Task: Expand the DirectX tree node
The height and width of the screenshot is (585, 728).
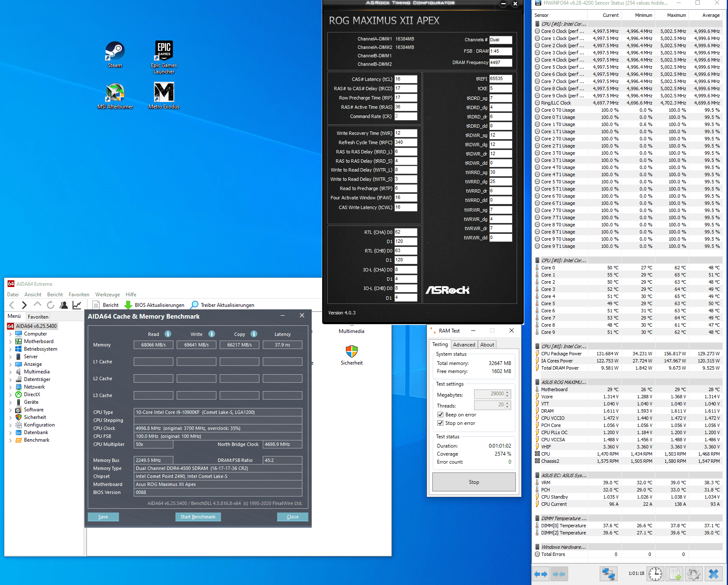Action: [x=11, y=394]
